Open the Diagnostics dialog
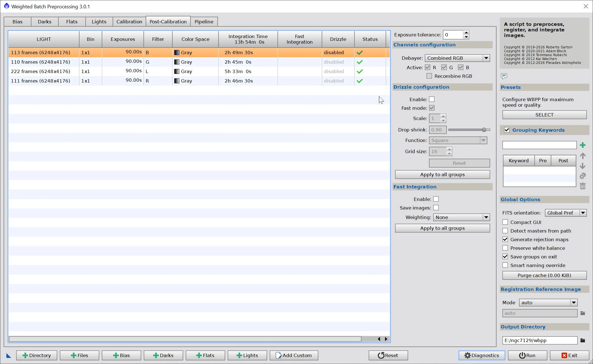The image size is (593, 364). tap(482, 355)
